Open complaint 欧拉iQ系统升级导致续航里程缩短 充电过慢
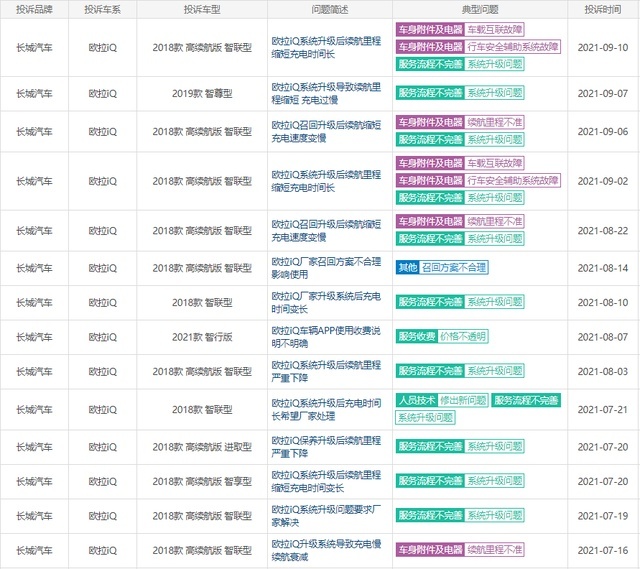The height and width of the screenshot is (569, 640). click(326, 93)
